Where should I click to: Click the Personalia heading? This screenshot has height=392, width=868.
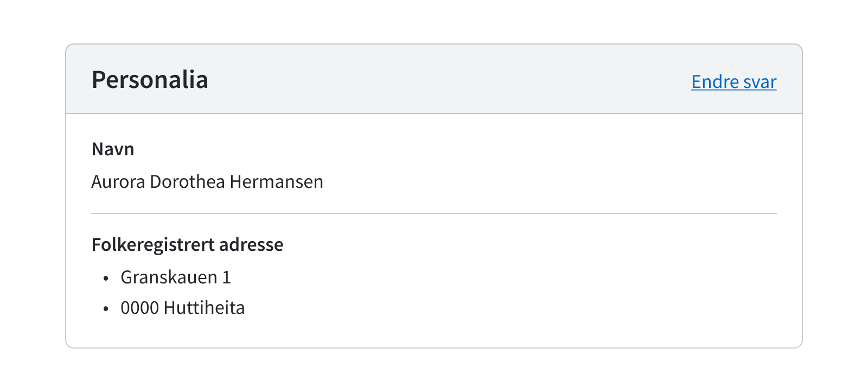pyautogui.click(x=150, y=80)
